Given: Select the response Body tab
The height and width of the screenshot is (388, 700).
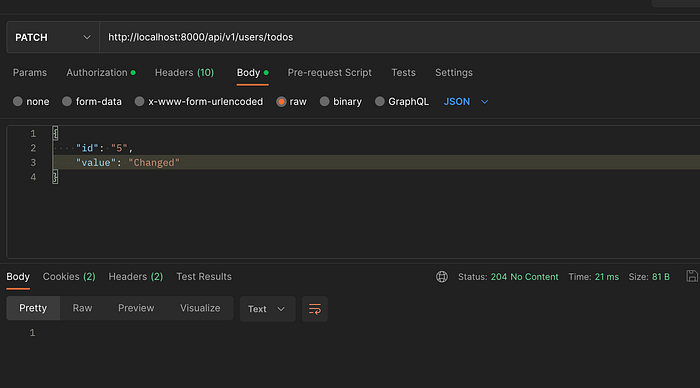Looking at the screenshot, I should coord(18,277).
